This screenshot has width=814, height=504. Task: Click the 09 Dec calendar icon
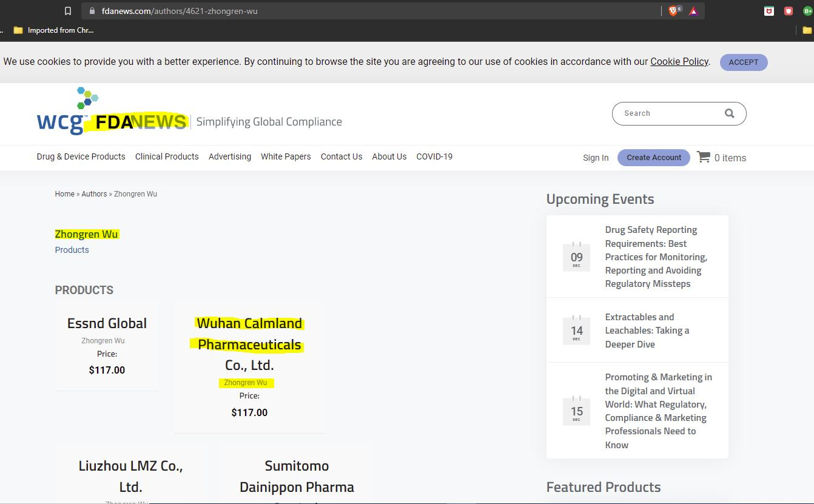576,257
